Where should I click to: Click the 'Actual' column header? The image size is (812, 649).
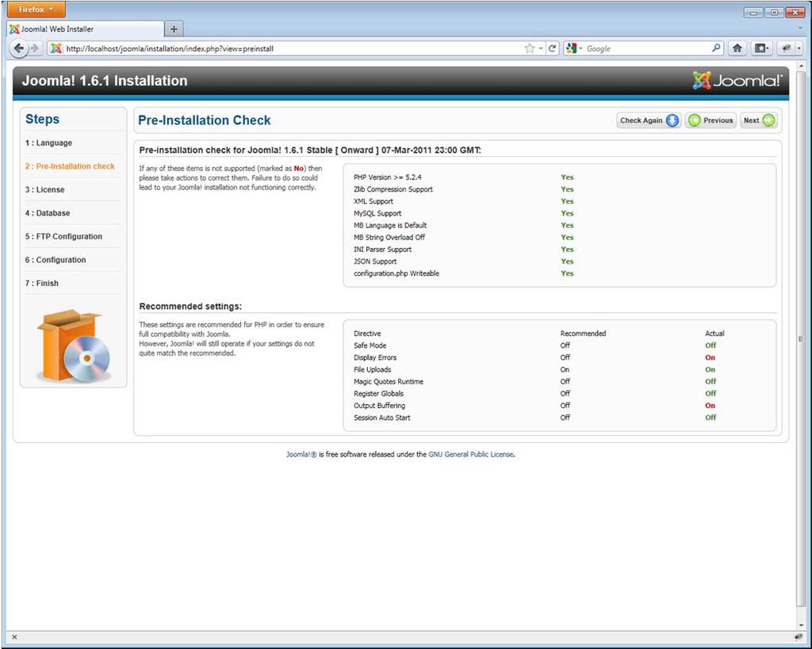714,334
